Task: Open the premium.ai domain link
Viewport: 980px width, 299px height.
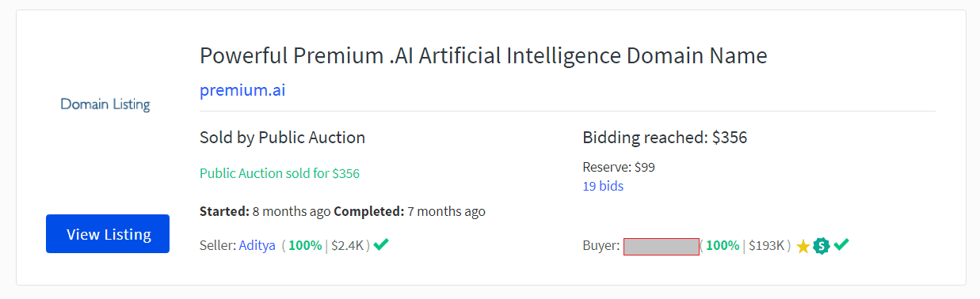Action: 242,90
